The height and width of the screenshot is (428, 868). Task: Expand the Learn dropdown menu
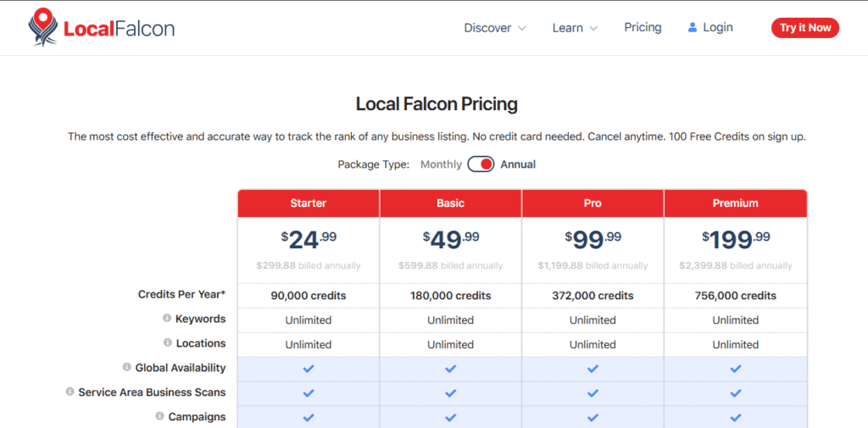[575, 28]
